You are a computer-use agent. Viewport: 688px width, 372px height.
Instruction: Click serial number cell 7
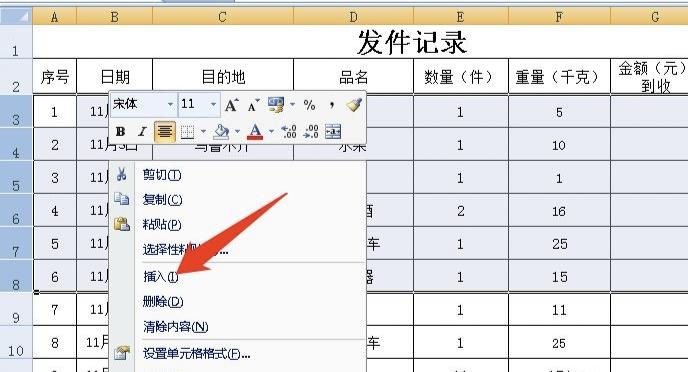pos(54,310)
